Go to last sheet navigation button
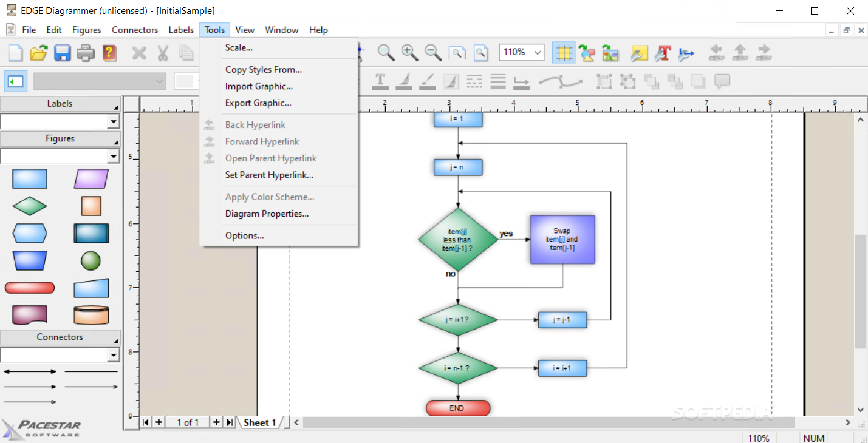 (230, 422)
